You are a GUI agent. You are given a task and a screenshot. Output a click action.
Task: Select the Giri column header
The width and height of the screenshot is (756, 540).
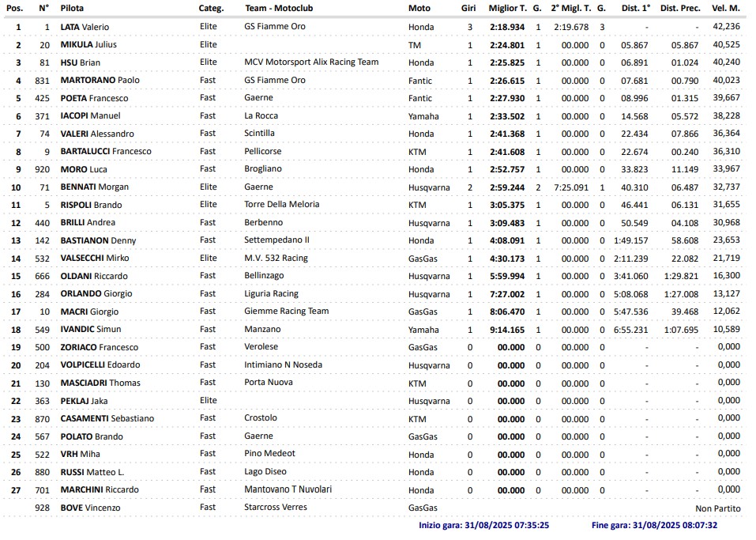tap(468, 8)
